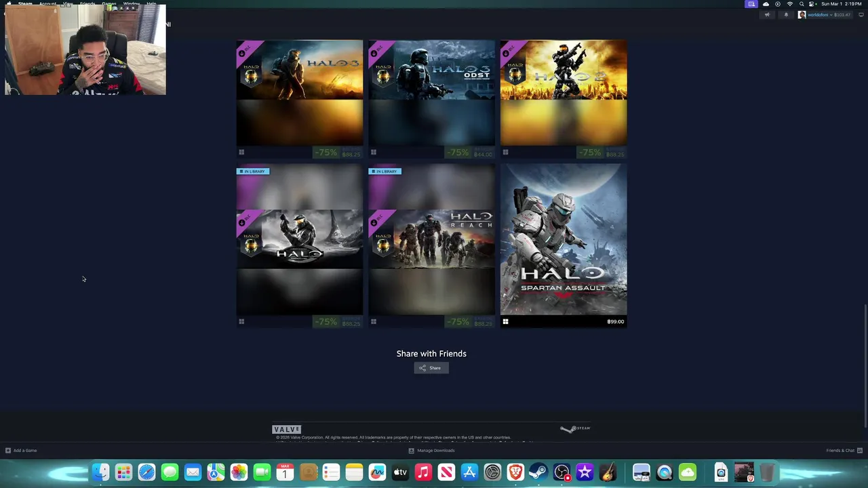Click the cloud icon in the menu bar

766,4
